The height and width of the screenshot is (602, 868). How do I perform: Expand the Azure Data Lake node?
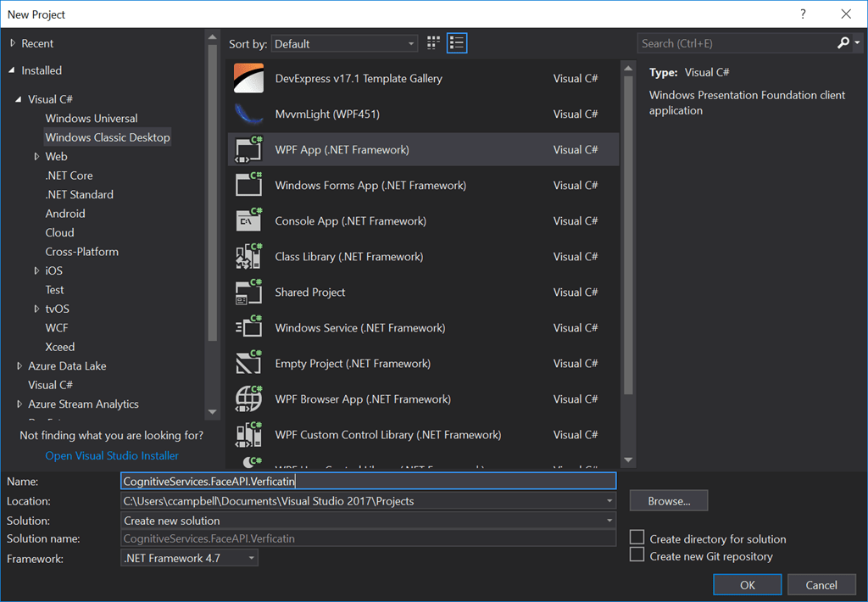(19, 366)
